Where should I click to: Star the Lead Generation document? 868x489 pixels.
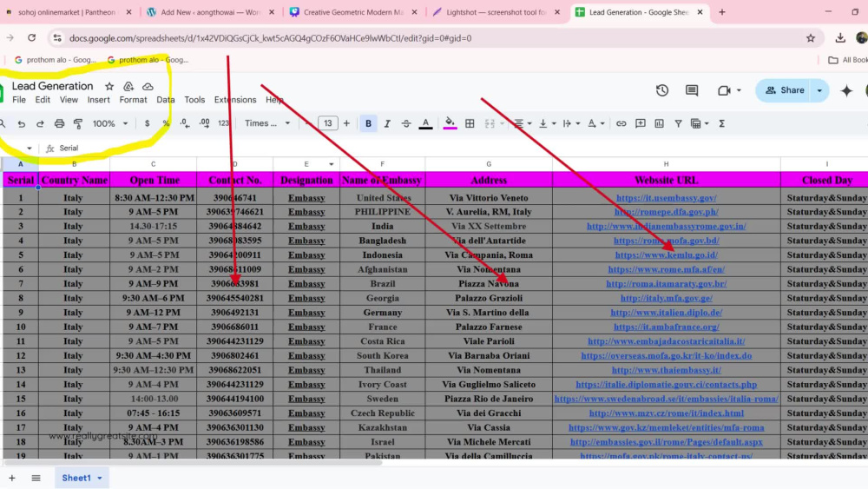click(109, 86)
